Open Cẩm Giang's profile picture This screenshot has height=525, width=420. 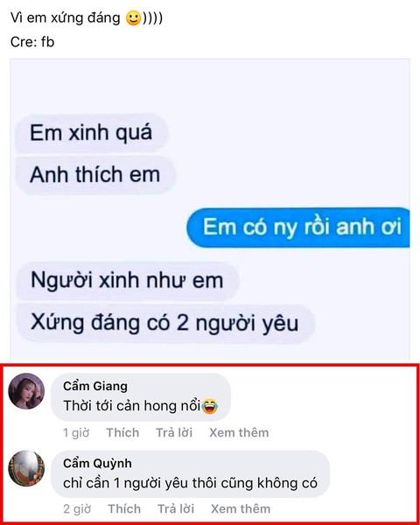(26, 391)
